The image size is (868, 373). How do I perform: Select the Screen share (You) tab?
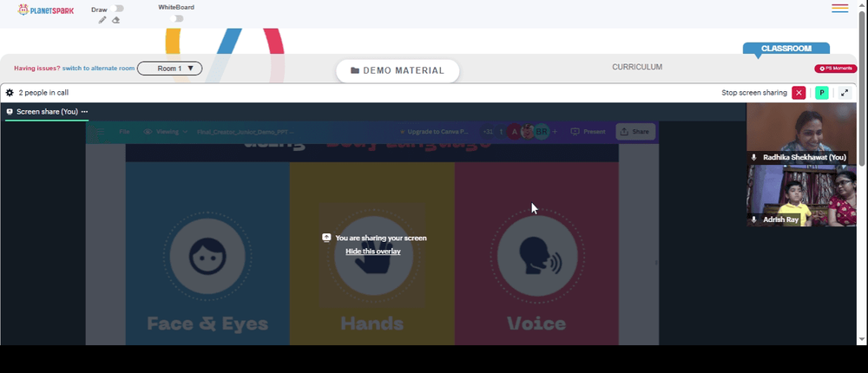tap(47, 112)
